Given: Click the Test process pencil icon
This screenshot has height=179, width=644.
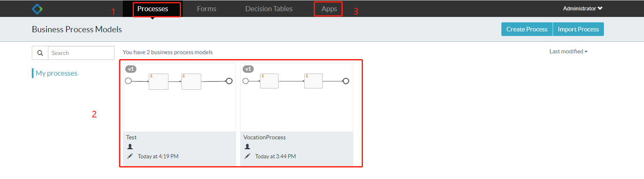Looking at the screenshot, I should point(130,156).
